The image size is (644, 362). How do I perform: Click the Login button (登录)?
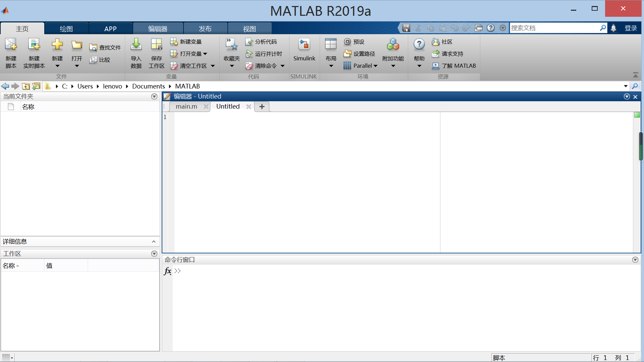point(631,28)
